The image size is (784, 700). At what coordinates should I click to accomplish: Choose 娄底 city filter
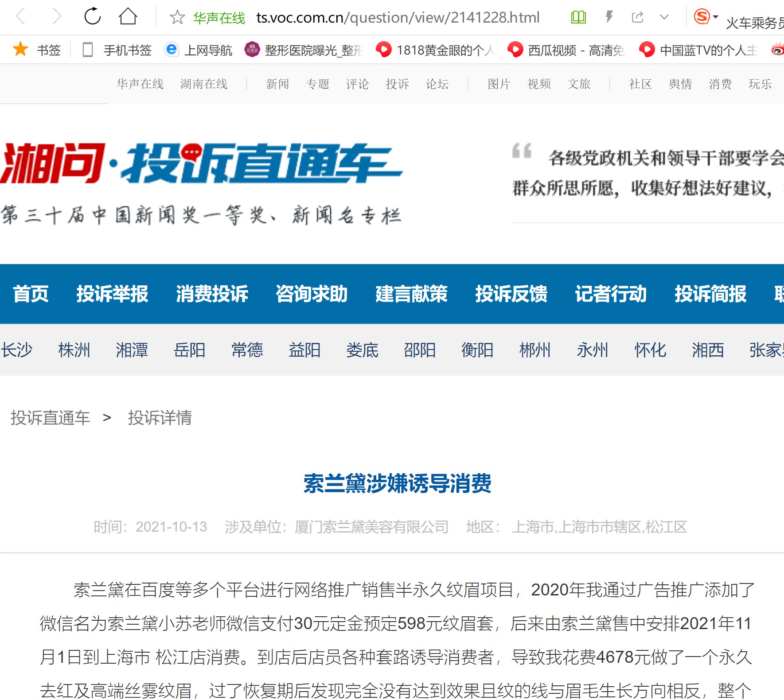(362, 350)
